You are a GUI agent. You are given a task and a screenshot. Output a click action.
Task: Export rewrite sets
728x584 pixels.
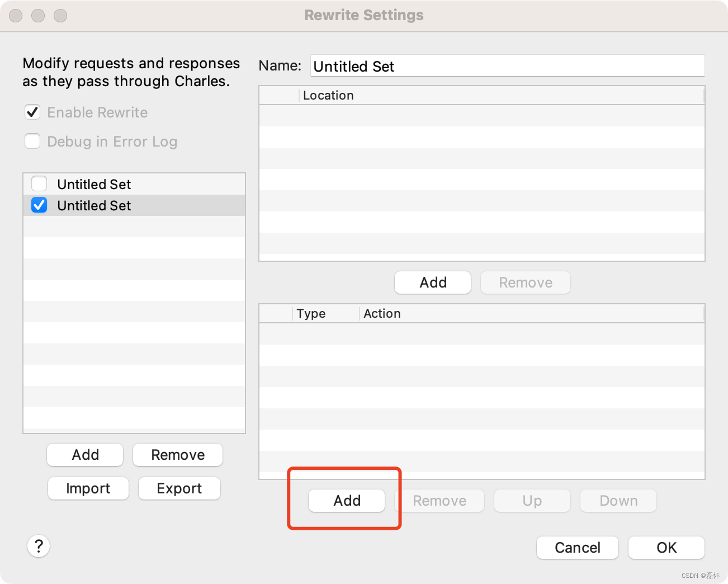coord(179,488)
